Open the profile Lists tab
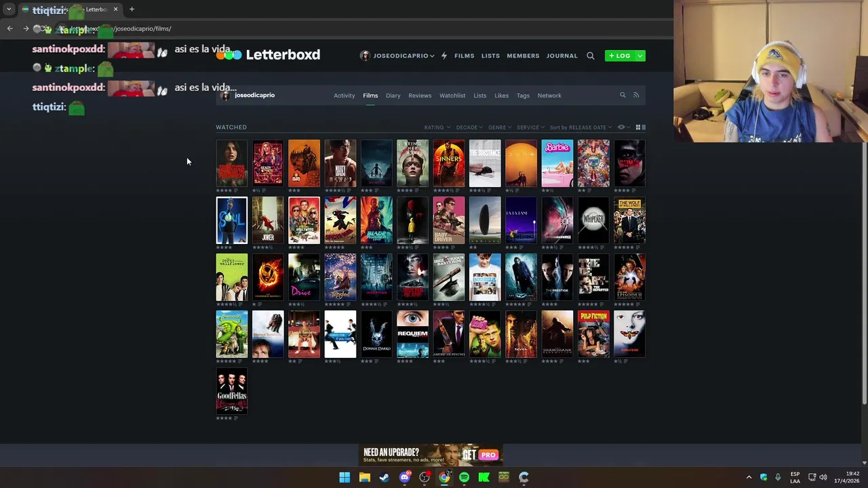 tap(479, 96)
